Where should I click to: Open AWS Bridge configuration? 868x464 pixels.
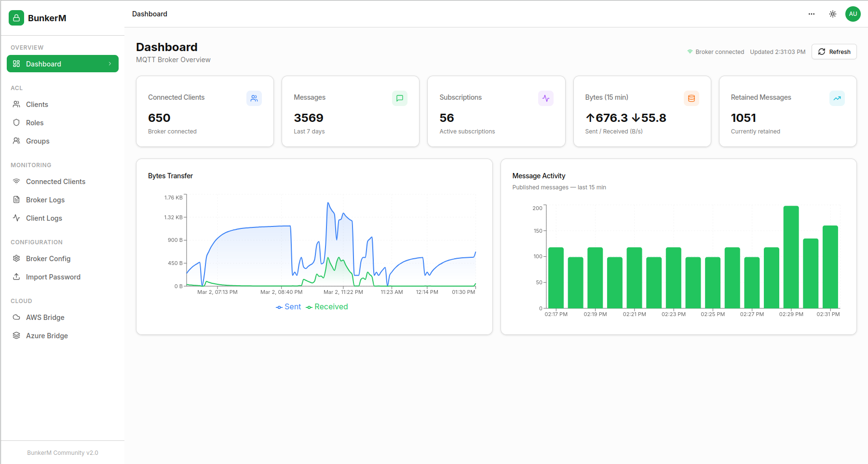(63, 317)
